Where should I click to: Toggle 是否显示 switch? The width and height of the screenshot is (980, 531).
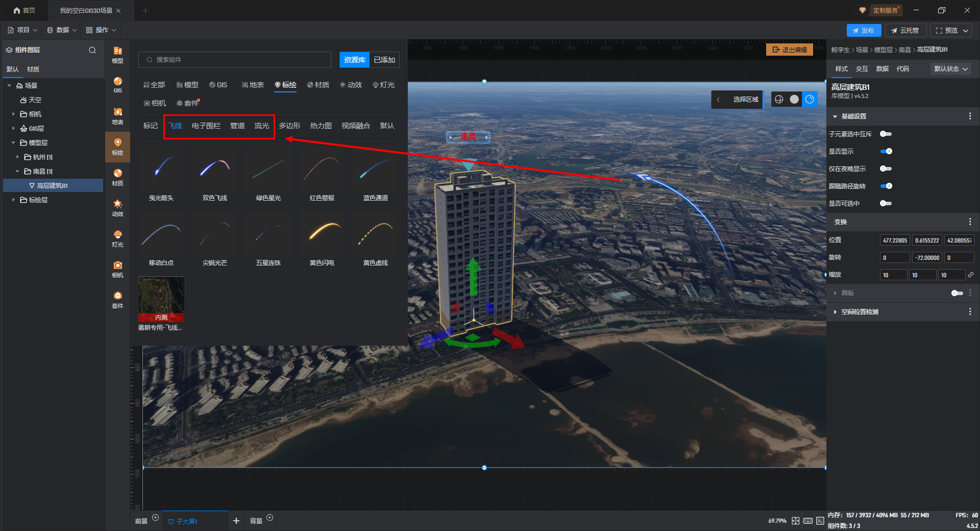pyautogui.click(x=886, y=151)
